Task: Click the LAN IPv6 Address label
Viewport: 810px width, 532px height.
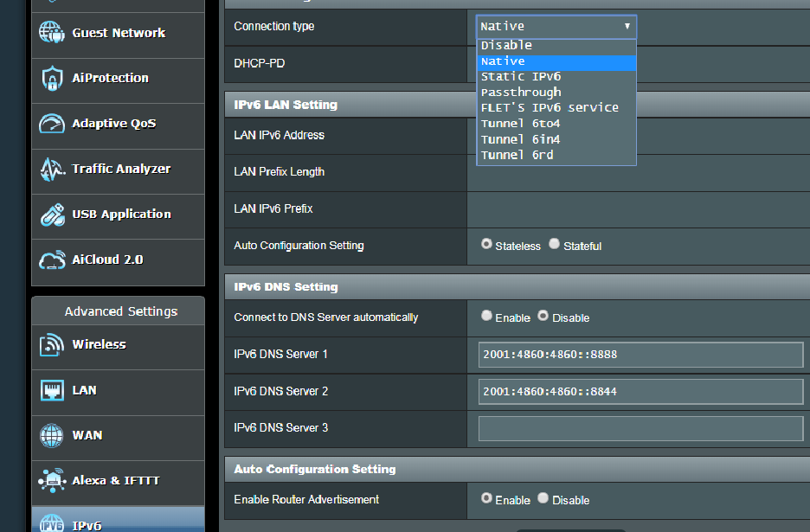Action: pos(279,135)
